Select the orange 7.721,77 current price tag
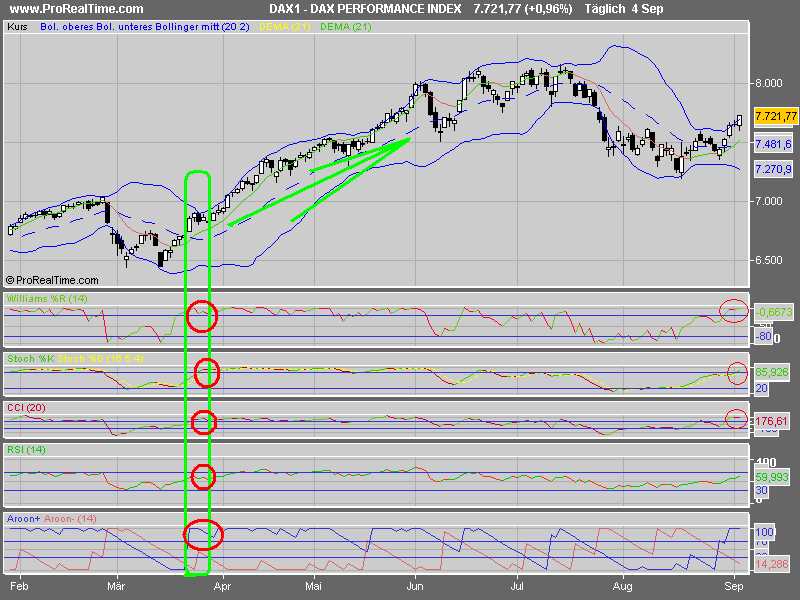The width and height of the screenshot is (800, 600). [776, 116]
